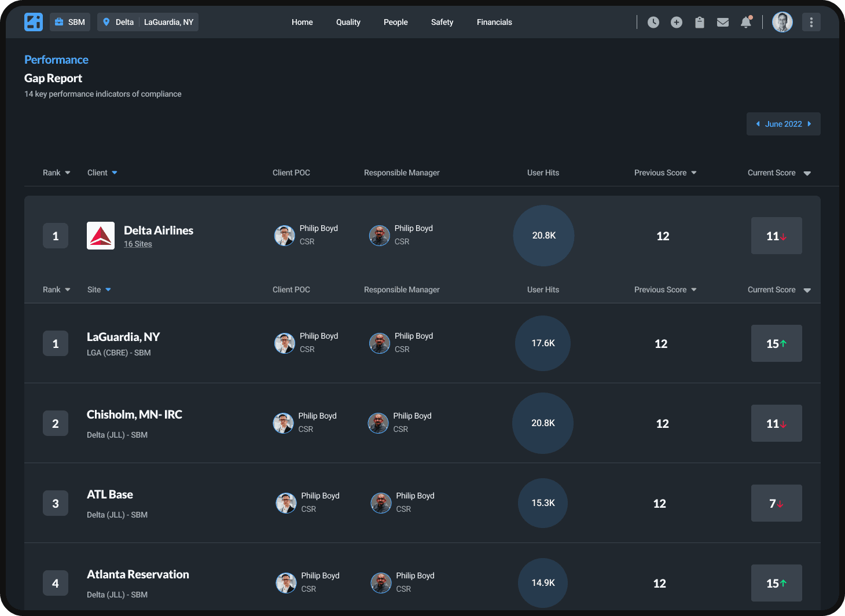Open the mail envelope icon
The width and height of the screenshot is (845, 616).
[x=723, y=22]
